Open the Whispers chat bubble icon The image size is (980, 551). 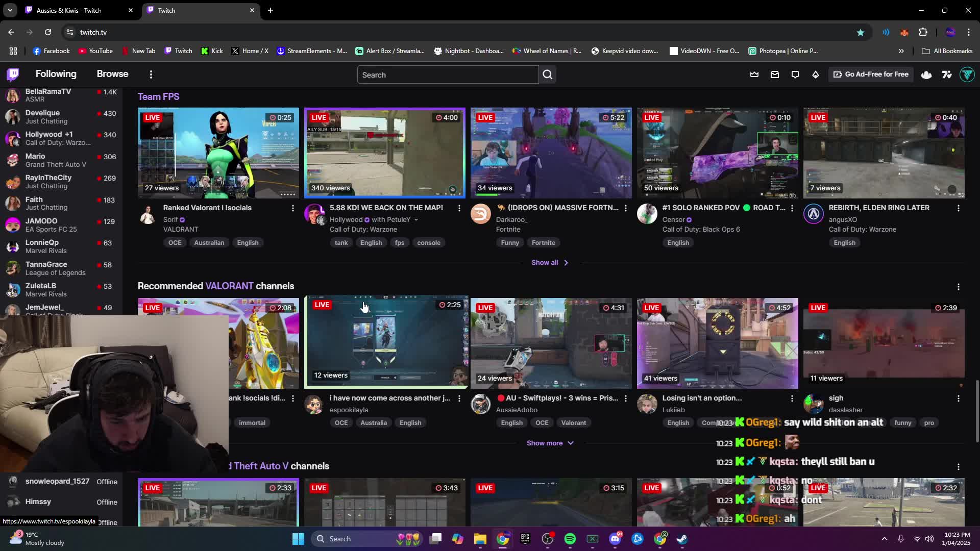795,74
